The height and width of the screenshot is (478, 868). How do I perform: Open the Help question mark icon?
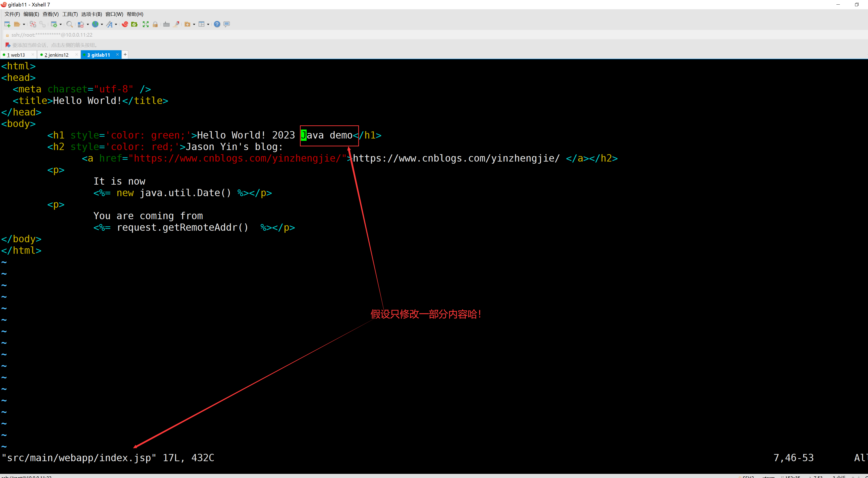217,24
